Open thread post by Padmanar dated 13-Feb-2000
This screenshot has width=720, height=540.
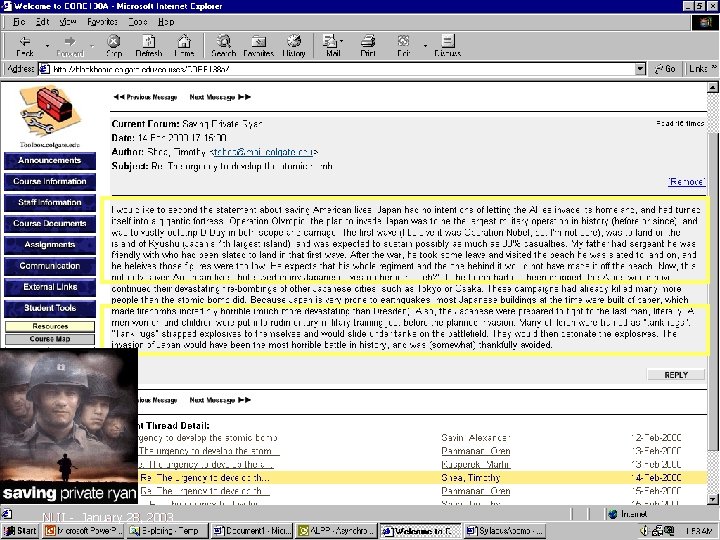click(208, 451)
